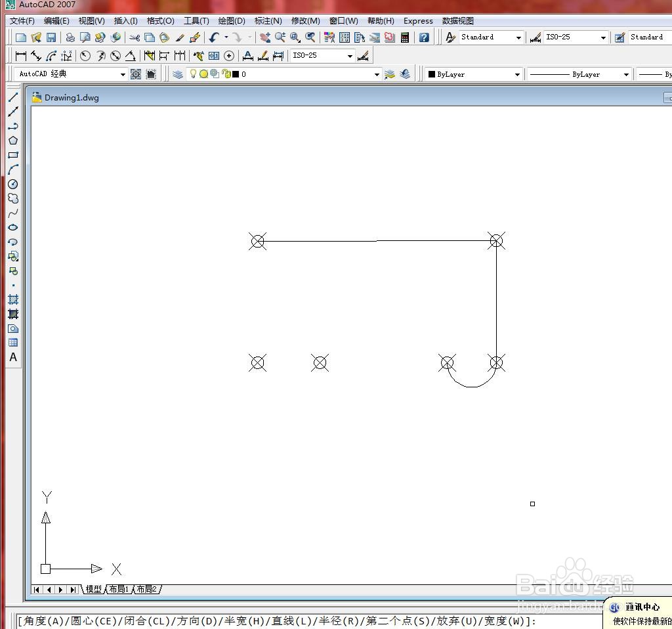Select the Point tool
This screenshot has width=672, height=629.
click(x=13, y=285)
